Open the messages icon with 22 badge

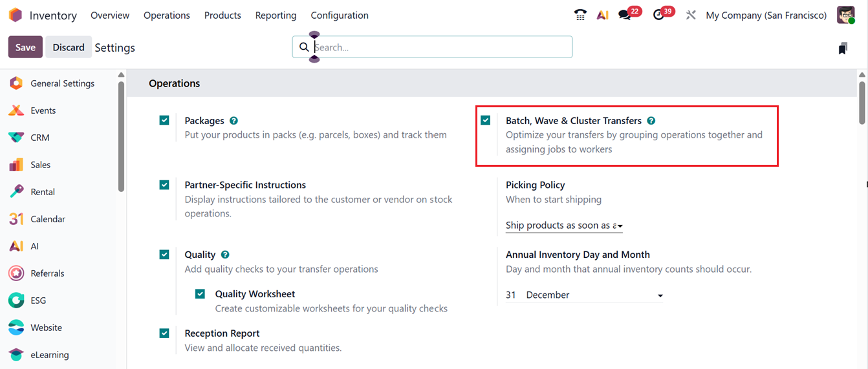625,16
